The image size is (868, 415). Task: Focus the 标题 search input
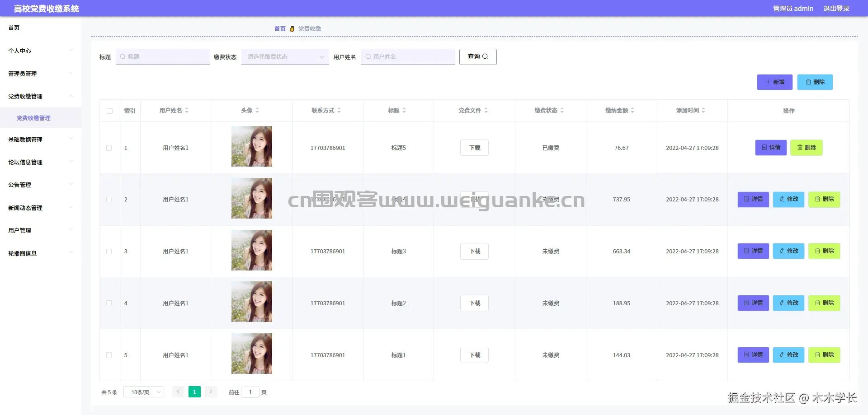pos(163,57)
